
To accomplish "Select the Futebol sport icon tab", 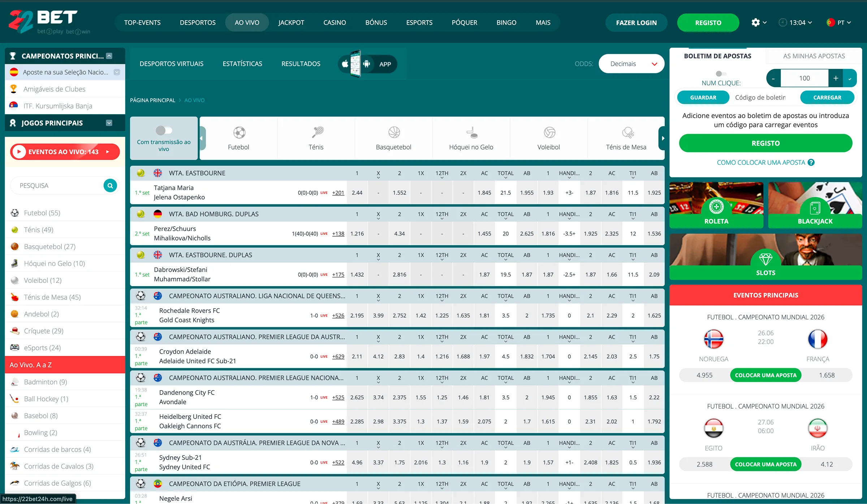I will pyautogui.click(x=238, y=138).
